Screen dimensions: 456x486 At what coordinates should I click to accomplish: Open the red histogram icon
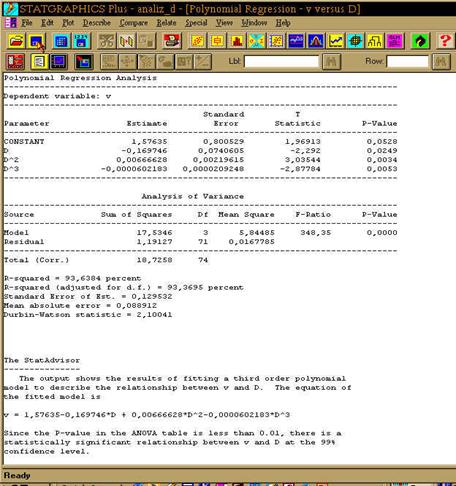(237, 41)
